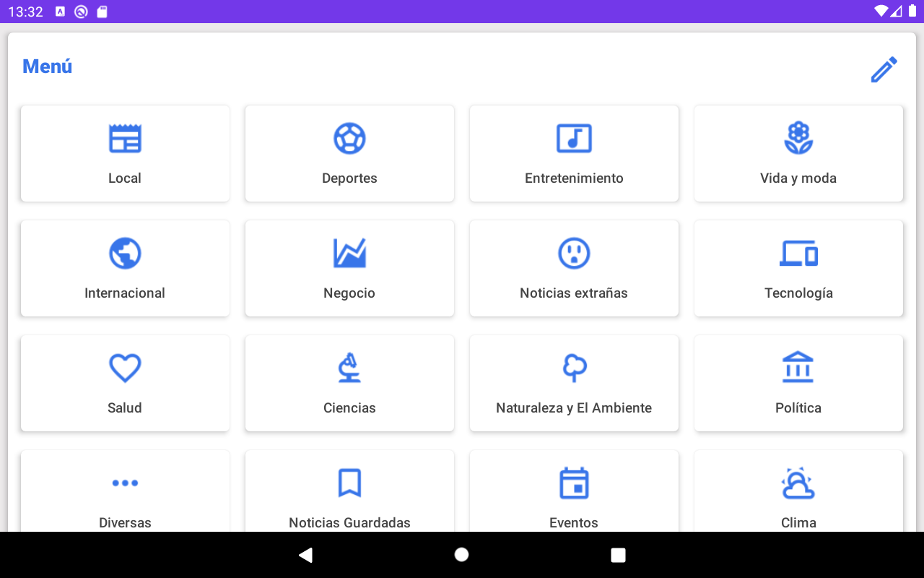The width and height of the screenshot is (924, 578).
Task: Select the Ciencias microscope icon
Action: coord(349,368)
